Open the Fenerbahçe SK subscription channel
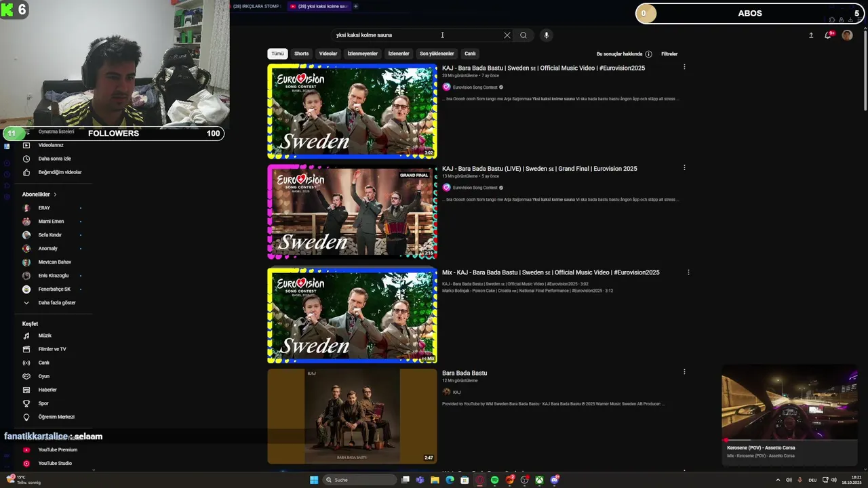868x488 pixels. (x=54, y=289)
